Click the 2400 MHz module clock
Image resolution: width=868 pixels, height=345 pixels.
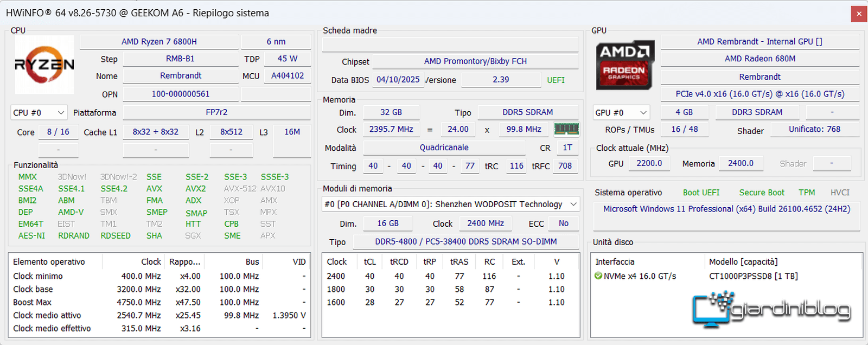pos(486,223)
